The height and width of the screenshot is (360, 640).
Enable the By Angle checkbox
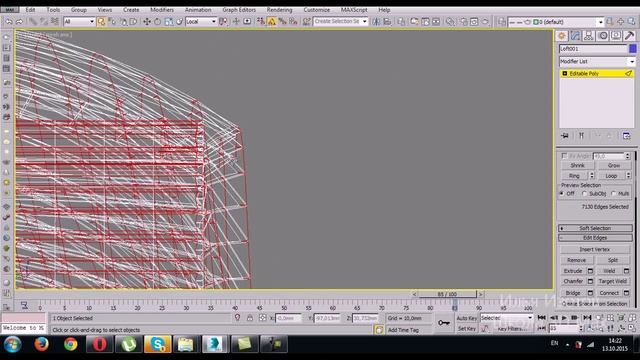(564, 156)
